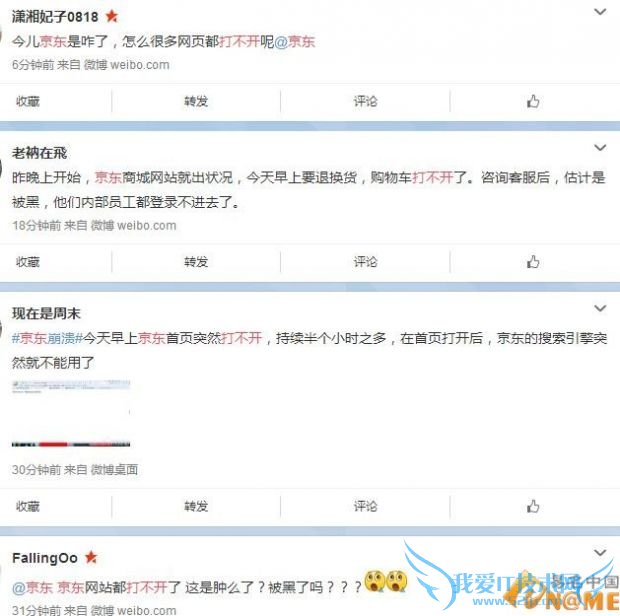
Task: Click 收藏 under 潇湘妃子0818's post
Action: [x=28, y=102]
